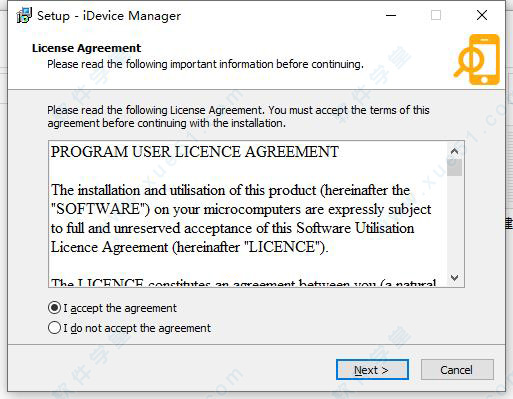Cancel the iDevice Manager setup

tap(457, 370)
